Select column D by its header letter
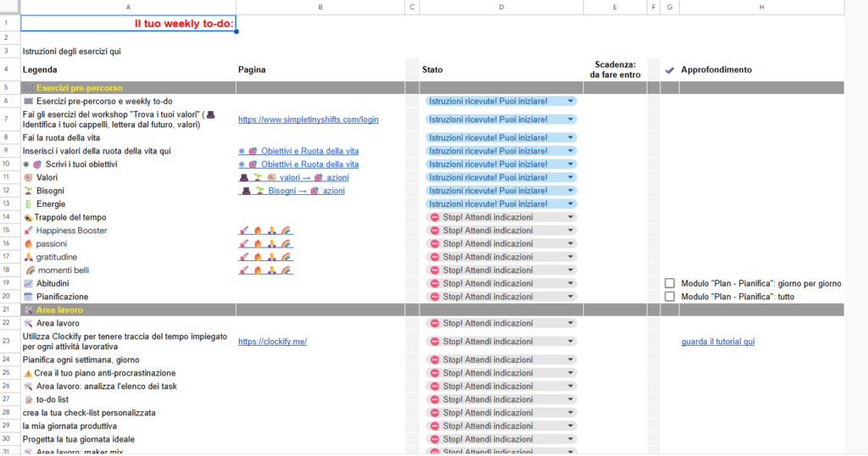 tap(500, 7)
